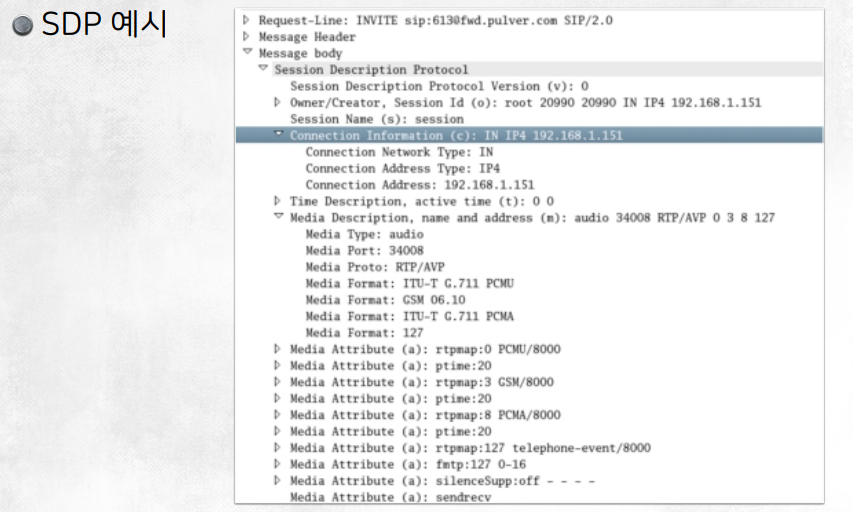Select Media Attribute fmtp:127 0-16 row
This screenshot has width=853, height=512.
(x=408, y=464)
